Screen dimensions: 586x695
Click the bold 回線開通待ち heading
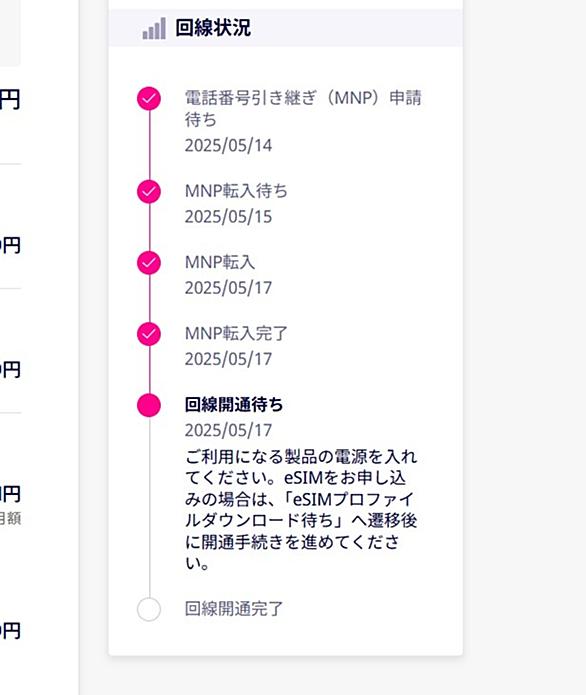pyautogui.click(x=234, y=404)
